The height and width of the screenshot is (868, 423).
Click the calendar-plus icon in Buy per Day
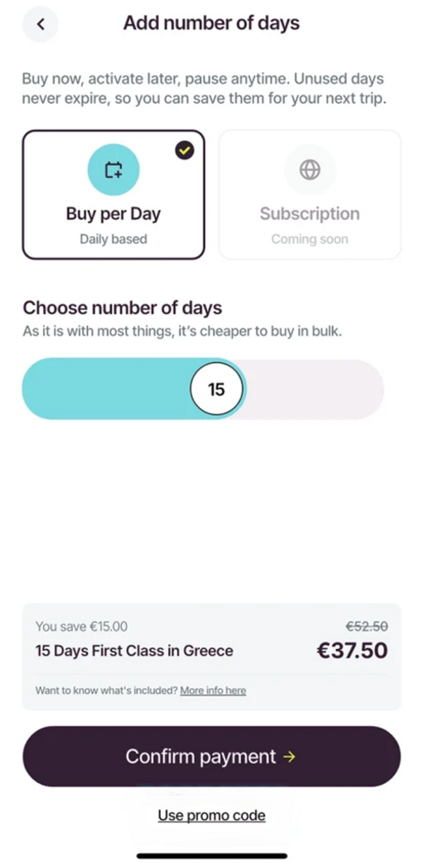pos(113,170)
